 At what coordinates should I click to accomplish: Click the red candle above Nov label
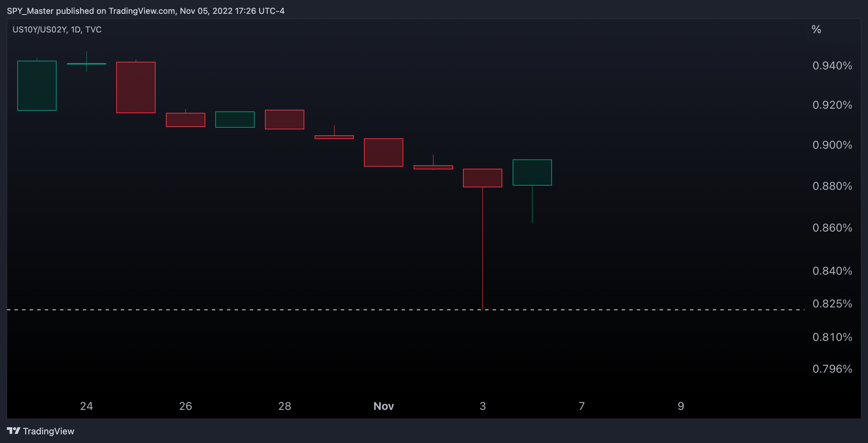click(384, 152)
